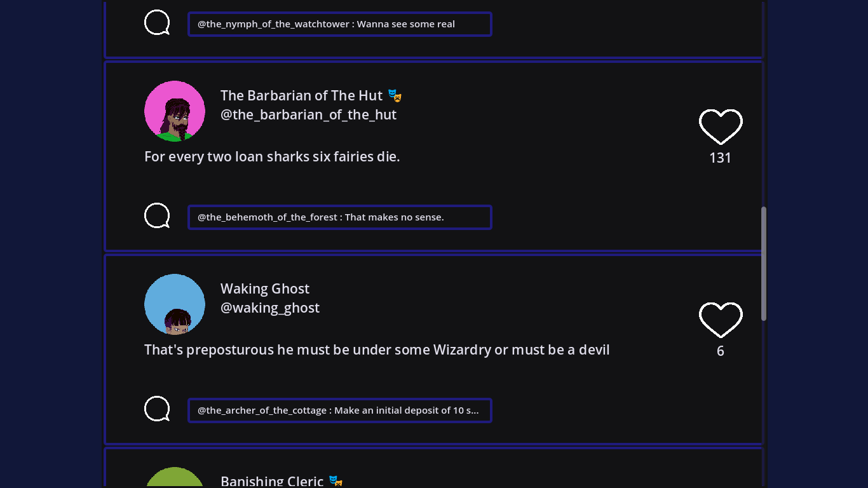
Task: Expand the_nymph_of_the_watchtower's comment preview
Action: pos(340,24)
